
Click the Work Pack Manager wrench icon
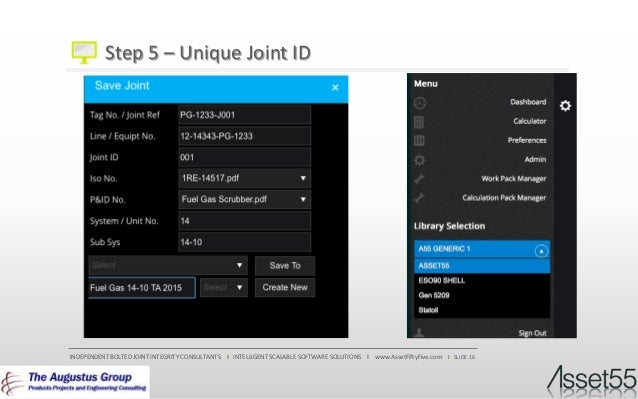419,179
